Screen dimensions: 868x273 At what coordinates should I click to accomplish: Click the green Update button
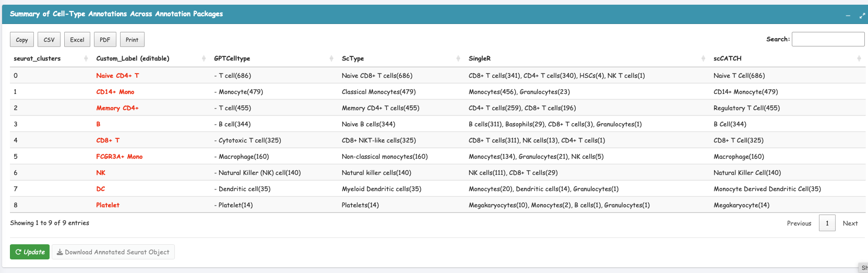point(30,252)
